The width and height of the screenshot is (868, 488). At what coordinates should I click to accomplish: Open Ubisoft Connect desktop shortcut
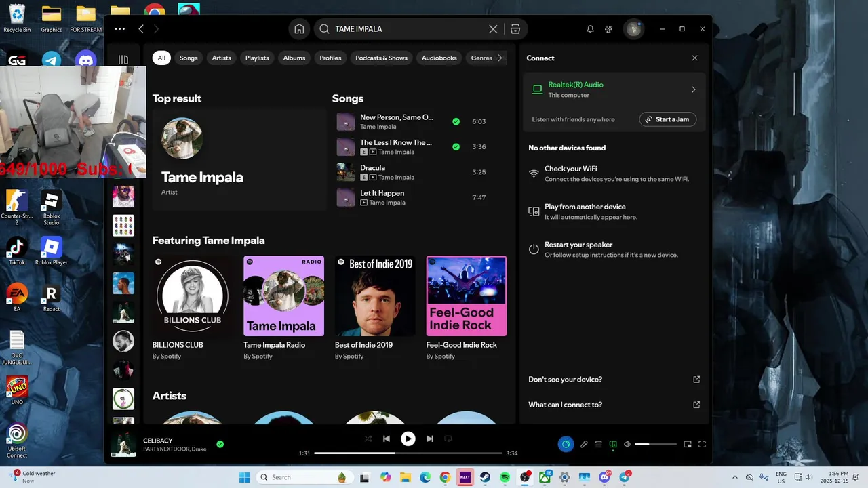pos(17,441)
